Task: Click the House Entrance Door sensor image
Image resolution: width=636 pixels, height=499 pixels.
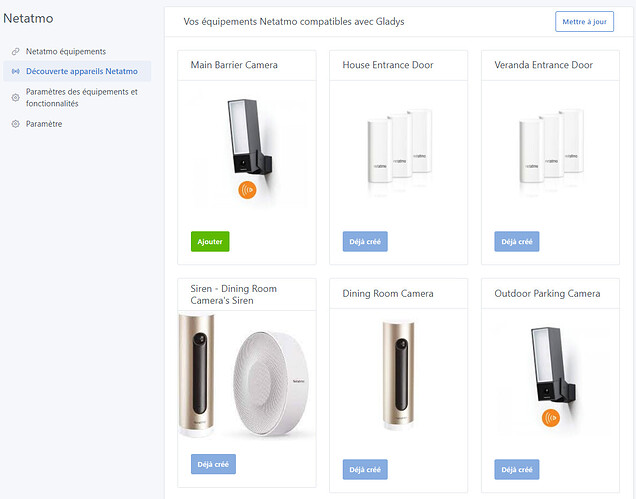Action: coord(398,148)
